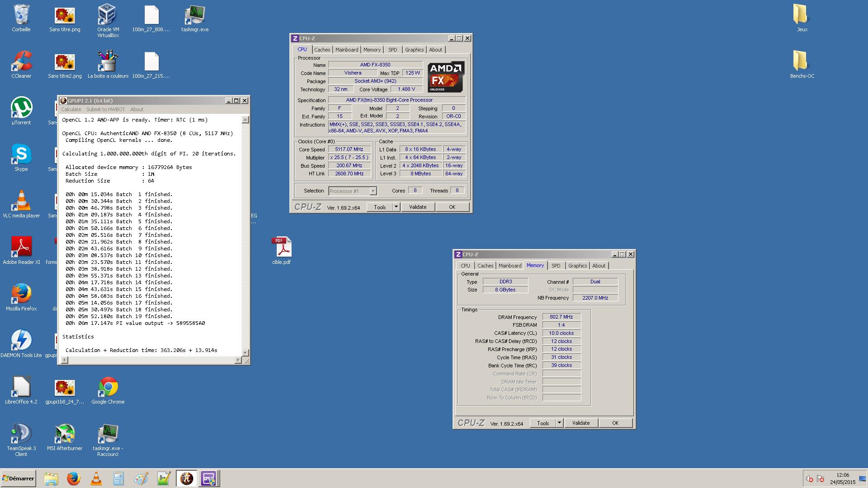The image size is (868, 488).
Task: Click GPUPI vertical scrollbar up arrow
Action: pos(245,120)
